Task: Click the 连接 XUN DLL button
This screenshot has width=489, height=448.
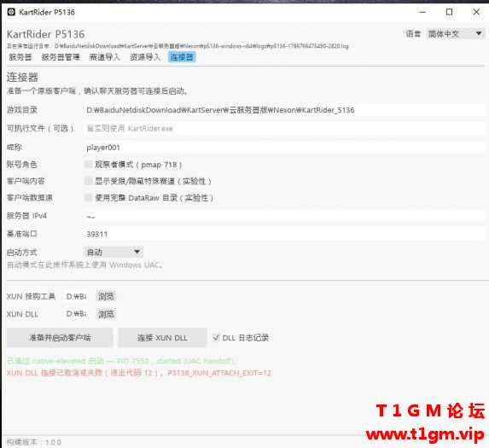Action: (162, 338)
